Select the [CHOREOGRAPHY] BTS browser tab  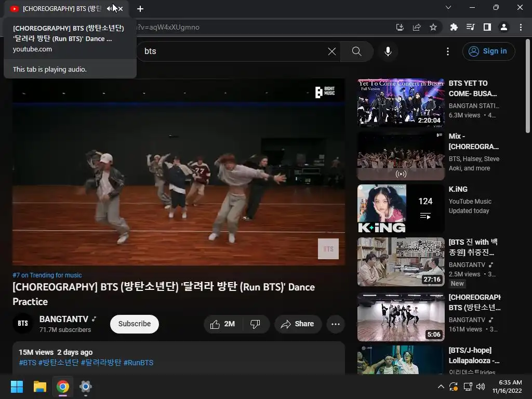(x=62, y=9)
